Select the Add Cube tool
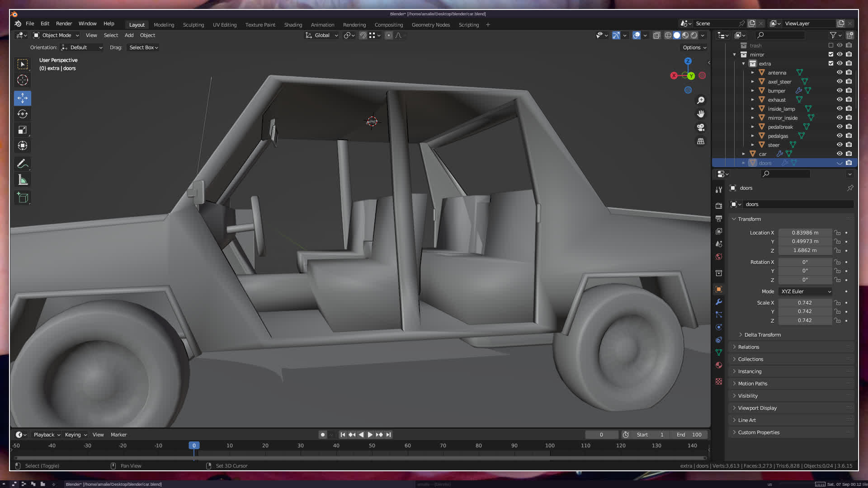 tap(23, 197)
